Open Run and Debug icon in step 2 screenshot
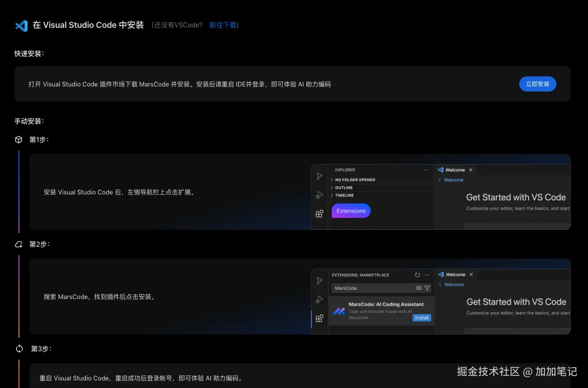 click(320, 299)
